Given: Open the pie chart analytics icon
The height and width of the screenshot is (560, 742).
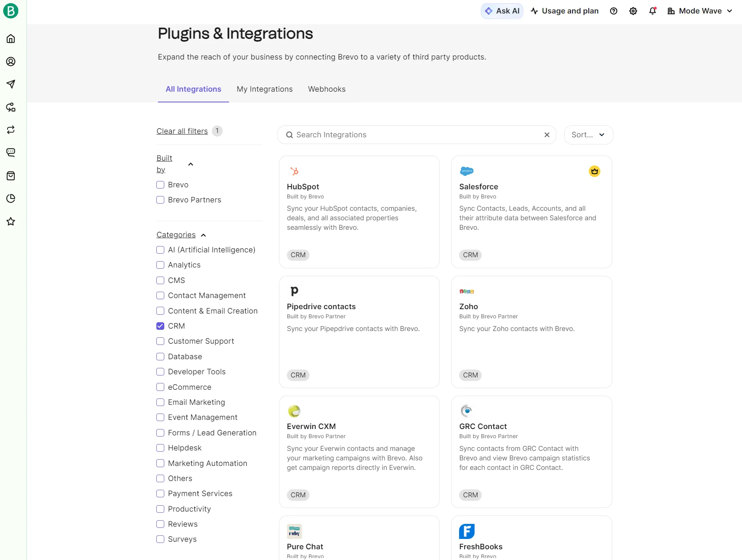Looking at the screenshot, I should (x=11, y=198).
